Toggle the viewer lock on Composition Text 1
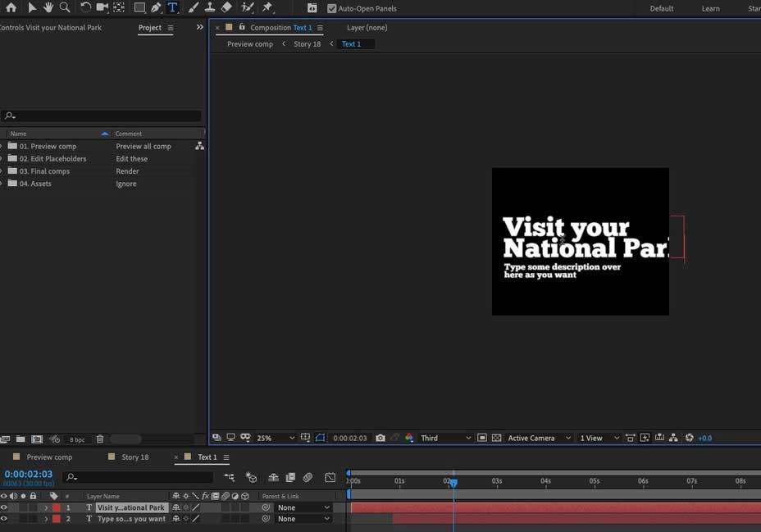Image resolution: width=761 pixels, height=532 pixels. pos(242,27)
